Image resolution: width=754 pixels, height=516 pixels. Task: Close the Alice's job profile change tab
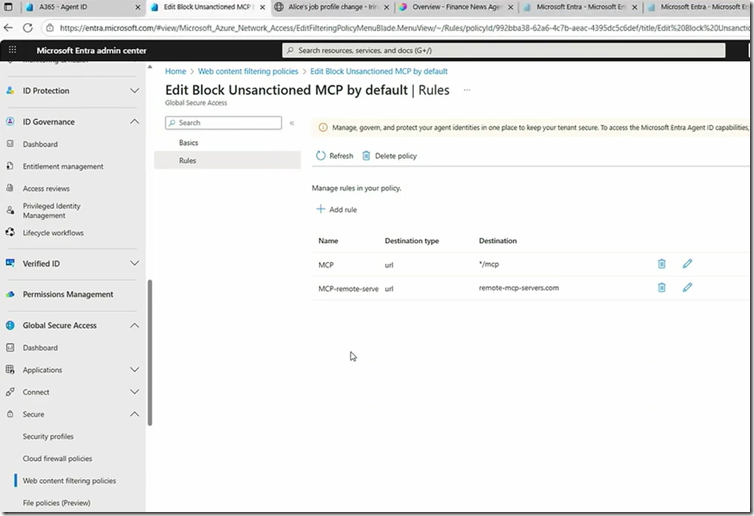pyautogui.click(x=386, y=7)
